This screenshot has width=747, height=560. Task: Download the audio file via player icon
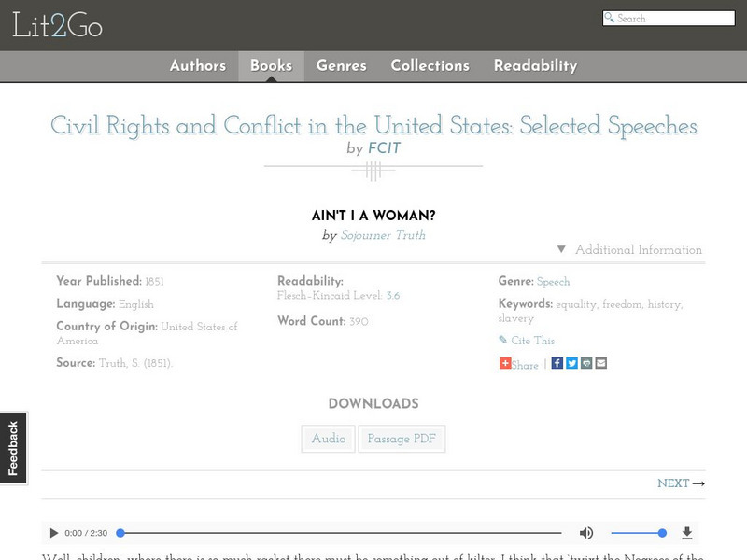click(687, 533)
